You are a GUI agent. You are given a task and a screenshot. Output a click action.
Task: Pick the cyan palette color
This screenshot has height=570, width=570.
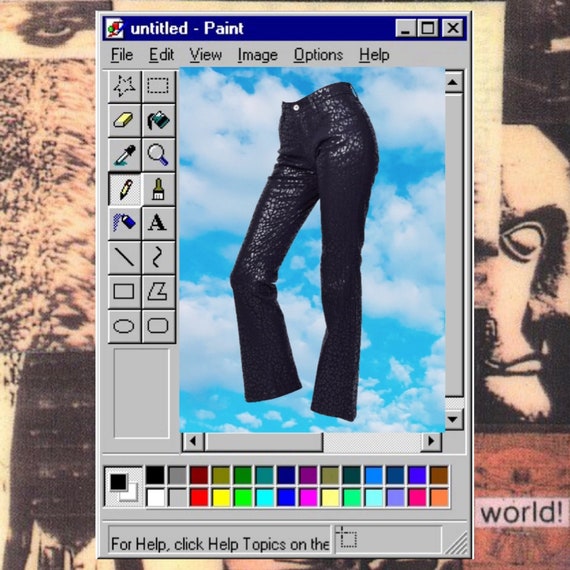(265, 497)
